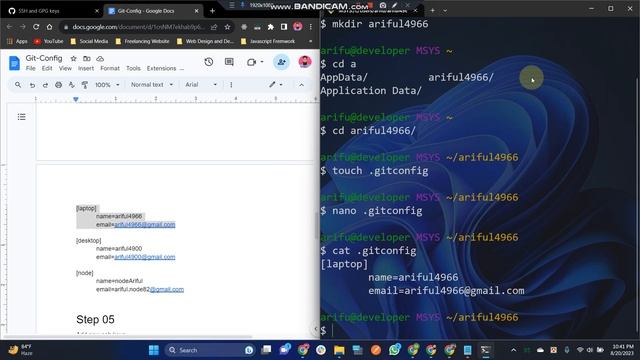Click the share page icon in address bar
Viewport: 640px width, 360px height.
pos(214,27)
